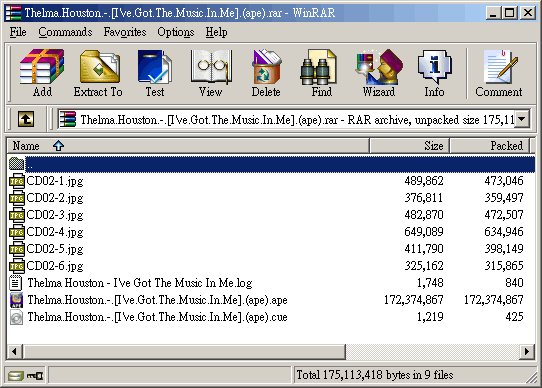Sort by the Packed column header
The height and width of the screenshot is (388, 542).
[489, 146]
